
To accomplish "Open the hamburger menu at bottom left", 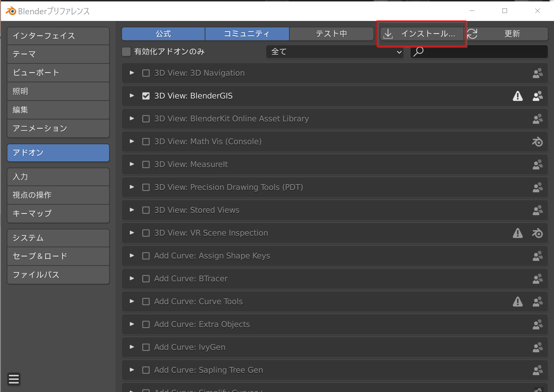I will (14, 379).
